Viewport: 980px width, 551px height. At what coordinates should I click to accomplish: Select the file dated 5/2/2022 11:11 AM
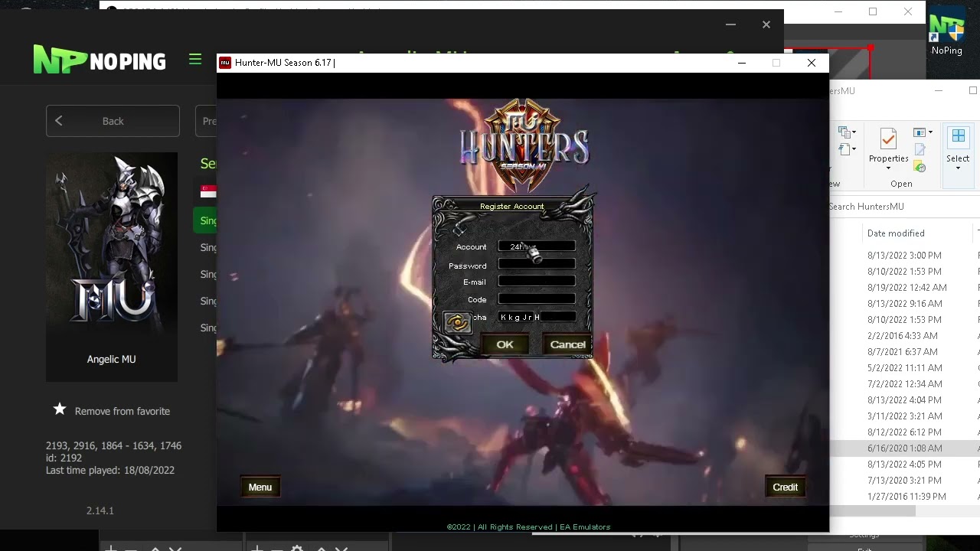tap(904, 368)
